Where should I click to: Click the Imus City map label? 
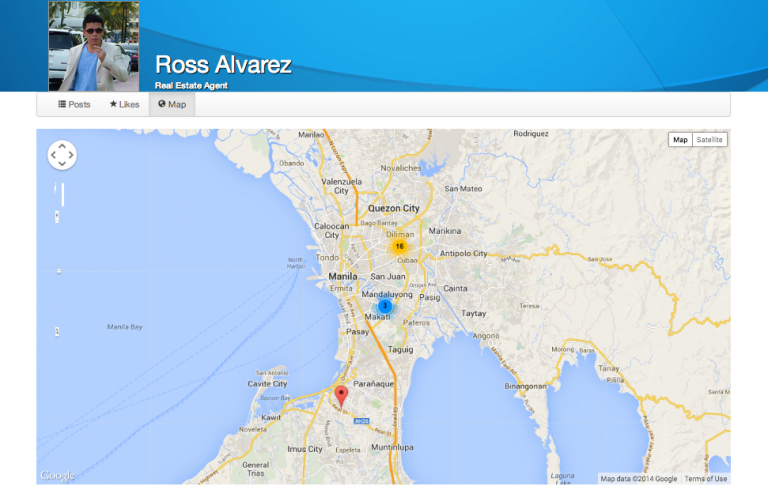point(305,449)
